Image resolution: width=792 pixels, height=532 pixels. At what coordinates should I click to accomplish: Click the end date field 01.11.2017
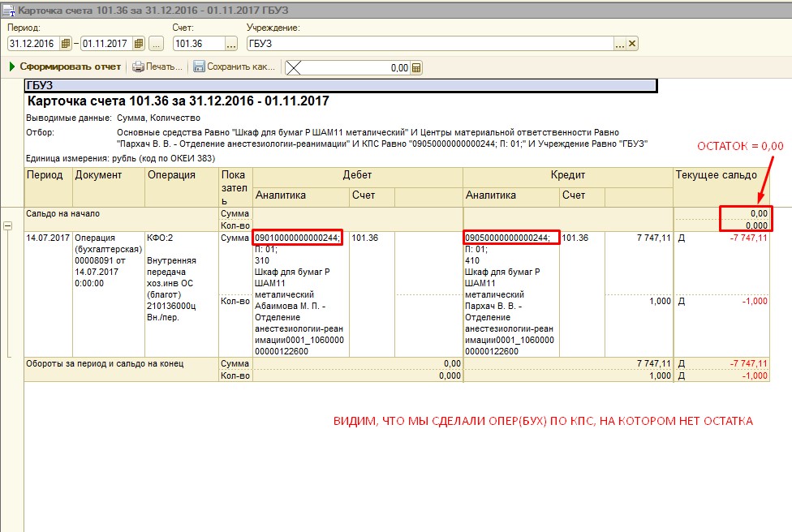pos(105,44)
